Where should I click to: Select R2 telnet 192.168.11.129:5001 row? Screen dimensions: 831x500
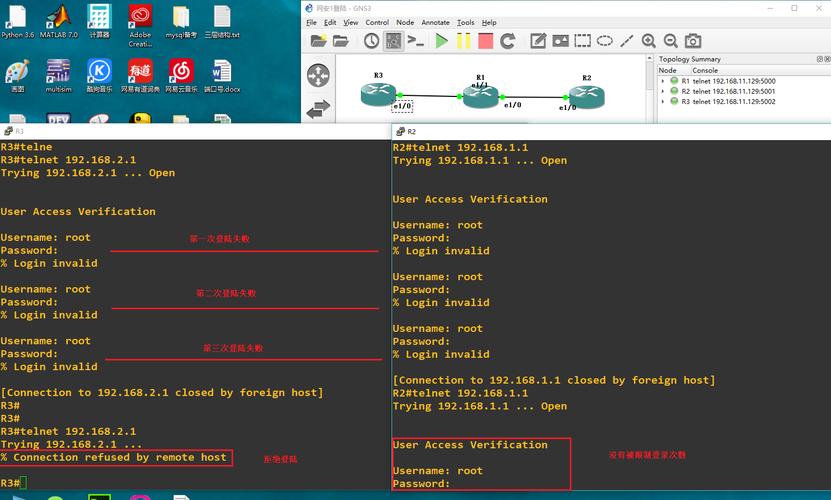(x=728, y=91)
